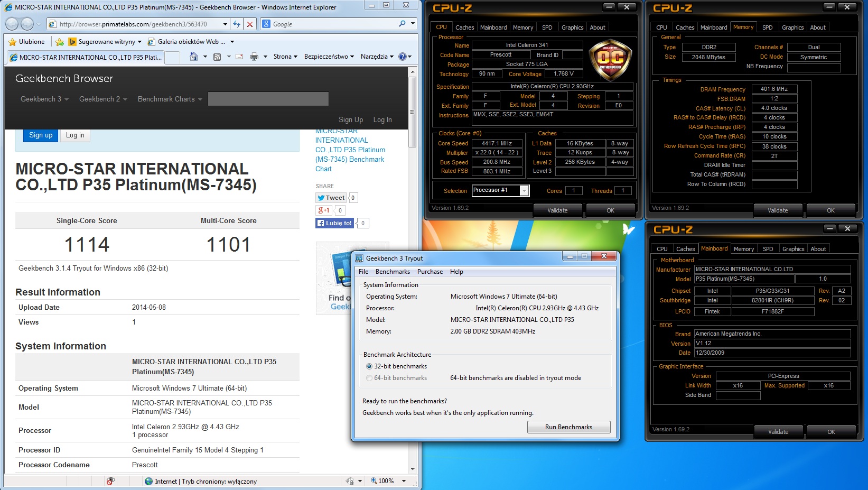This screenshot has width=868, height=490.
Task: Select 32-bit benchmarks radio option
Action: pos(369,366)
